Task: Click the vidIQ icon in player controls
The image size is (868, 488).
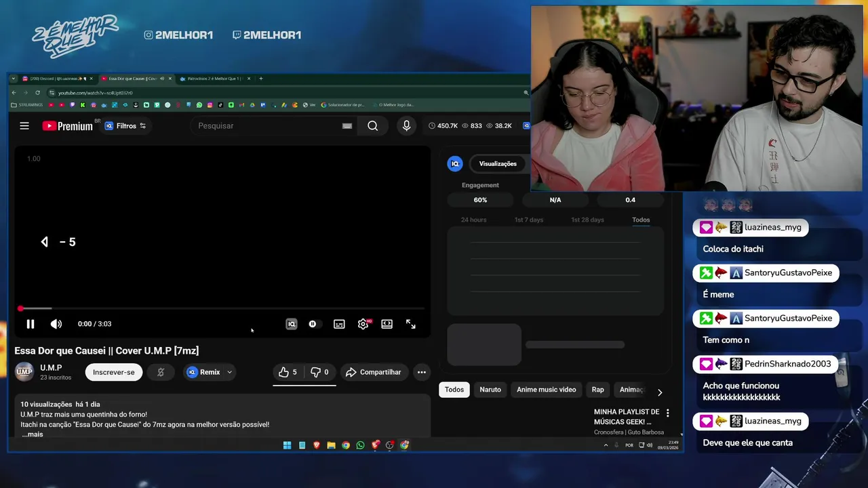Action: tap(292, 324)
